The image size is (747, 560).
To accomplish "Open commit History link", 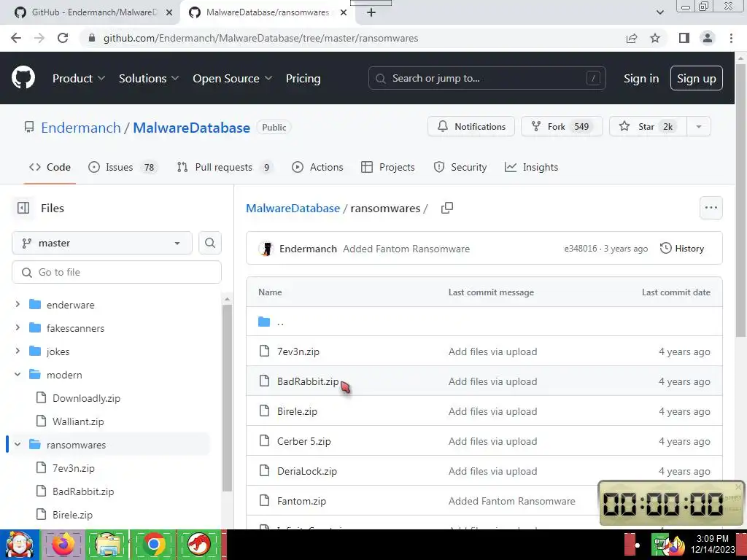I will click(x=682, y=249).
